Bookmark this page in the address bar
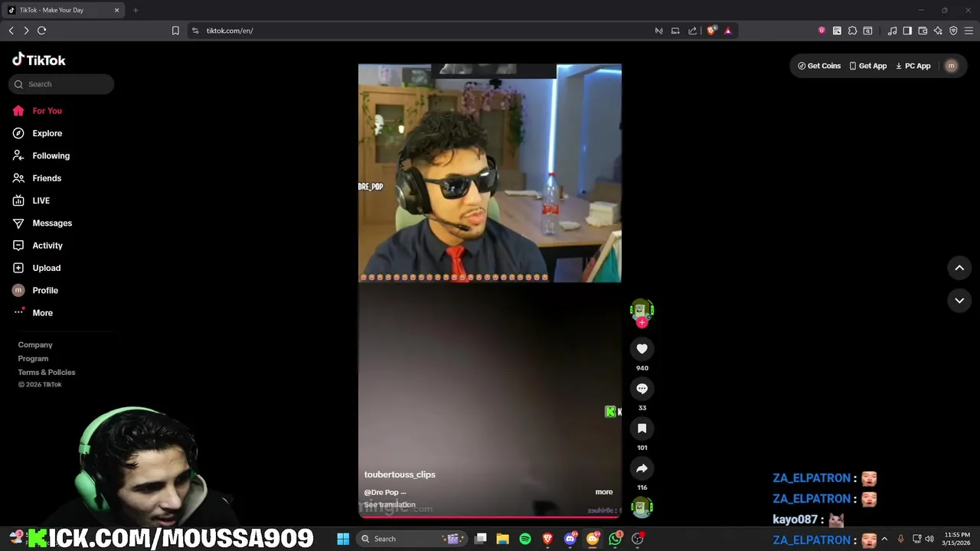980x551 pixels. click(x=175, y=31)
